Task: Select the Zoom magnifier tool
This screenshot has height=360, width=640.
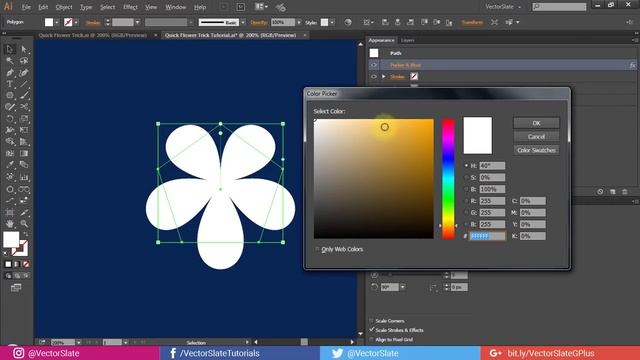Action: coord(24,224)
